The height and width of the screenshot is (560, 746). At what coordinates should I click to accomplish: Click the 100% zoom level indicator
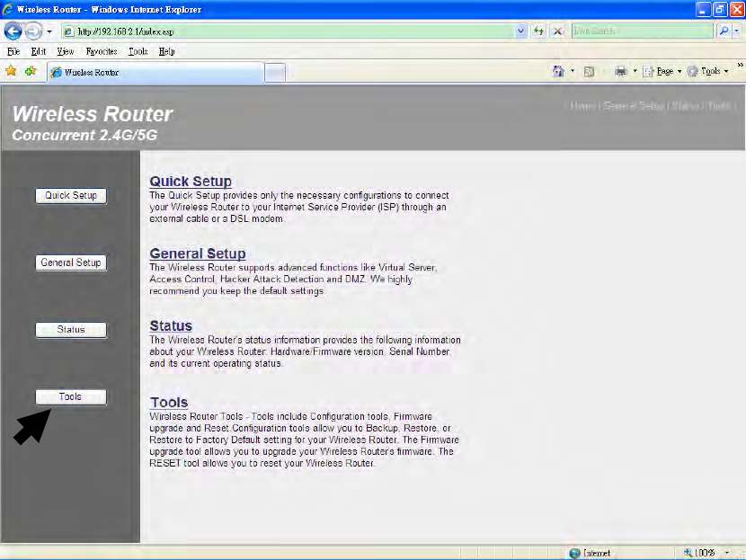[x=699, y=553]
